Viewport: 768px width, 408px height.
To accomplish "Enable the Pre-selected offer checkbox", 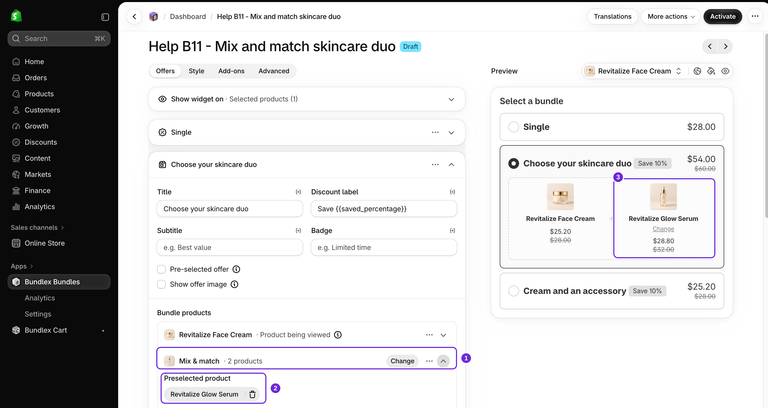I will 161,269.
